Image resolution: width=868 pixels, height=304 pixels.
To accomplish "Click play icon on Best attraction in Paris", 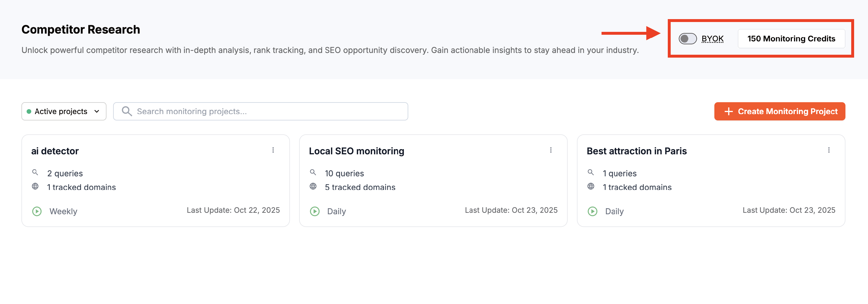I will point(592,211).
